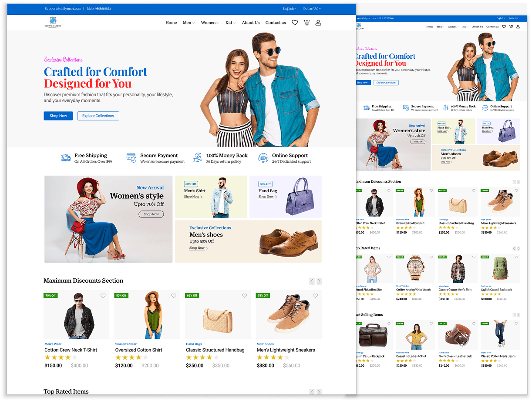Screen dimensions: 532x401
Task: Expand the Men menu in front page
Action: coord(189,23)
